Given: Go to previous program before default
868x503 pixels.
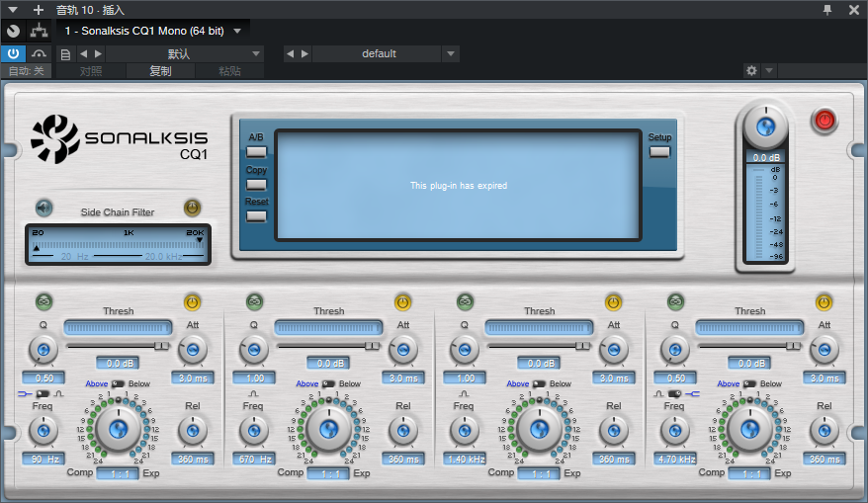Looking at the screenshot, I should coord(290,53).
